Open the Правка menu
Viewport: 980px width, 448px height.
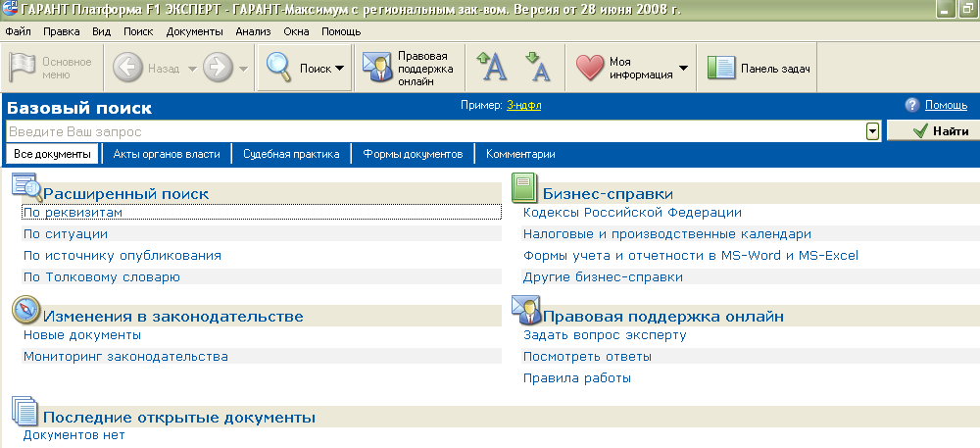pos(61,31)
